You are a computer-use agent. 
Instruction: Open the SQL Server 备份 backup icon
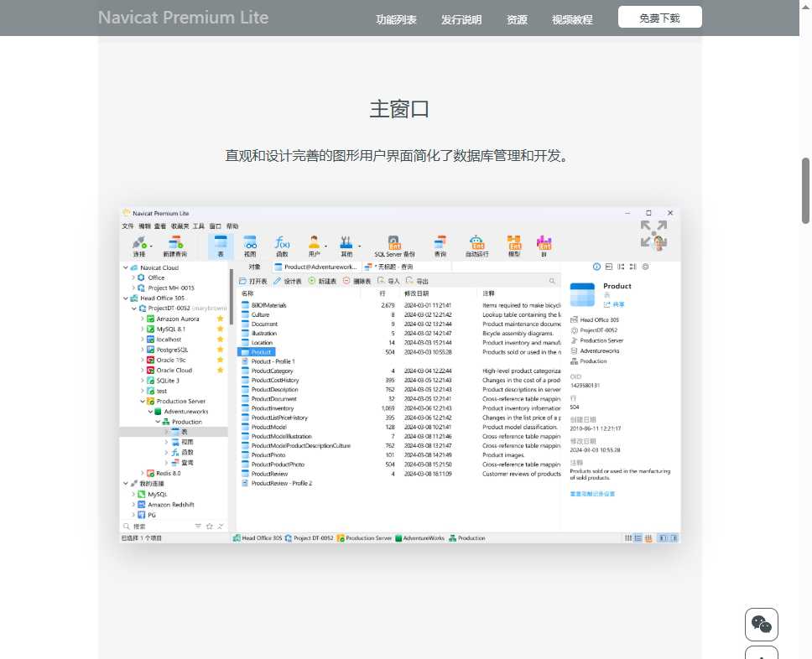(394, 246)
